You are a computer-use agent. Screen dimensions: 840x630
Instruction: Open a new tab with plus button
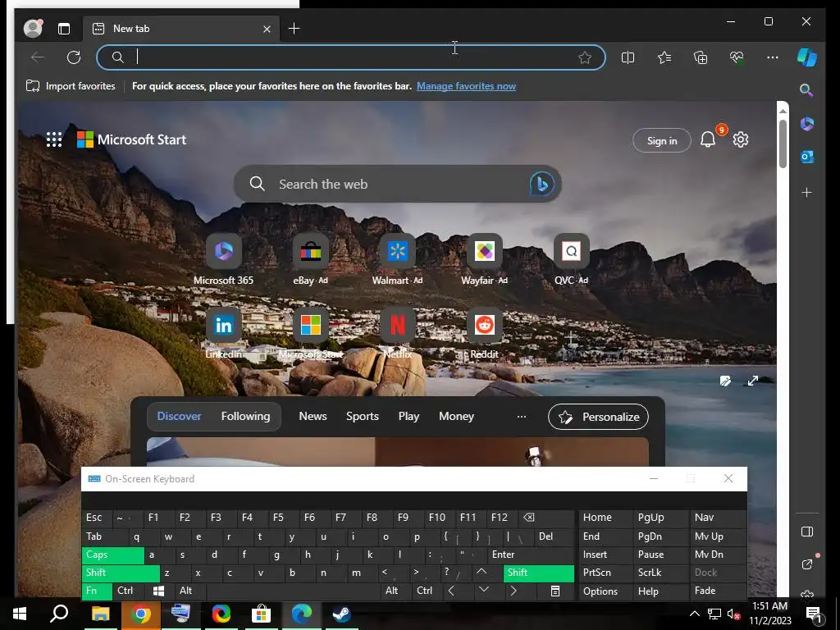coord(294,29)
